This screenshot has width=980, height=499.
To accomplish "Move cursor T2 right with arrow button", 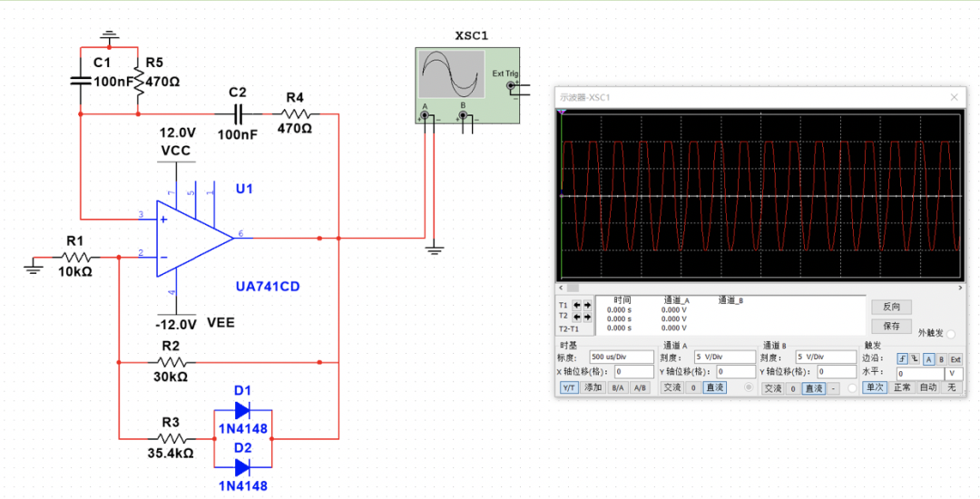I will pyautogui.click(x=587, y=316).
